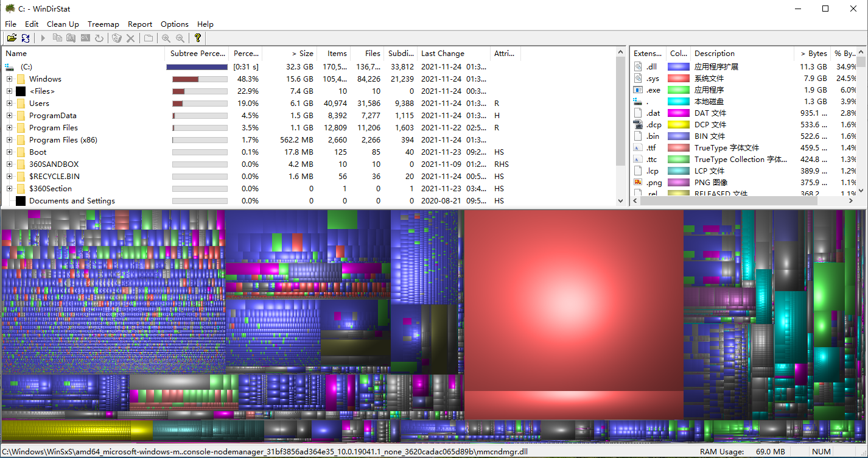Image resolution: width=868 pixels, height=458 pixels.
Task: Expand the $RECYCLE.BIN folder node
Action: [x=9, y=176]
